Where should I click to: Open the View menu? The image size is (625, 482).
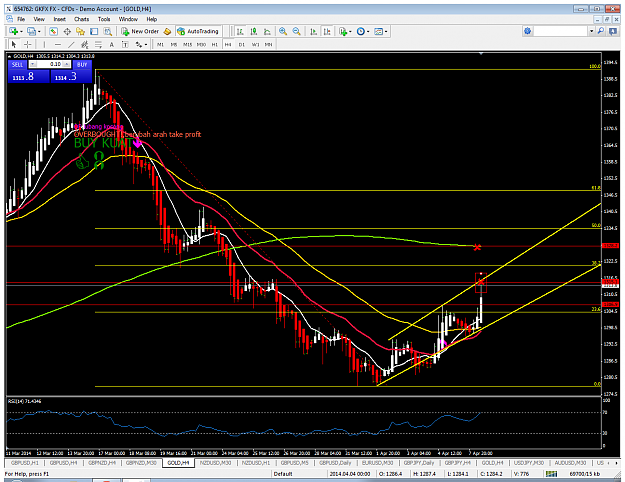pos(39,19)
